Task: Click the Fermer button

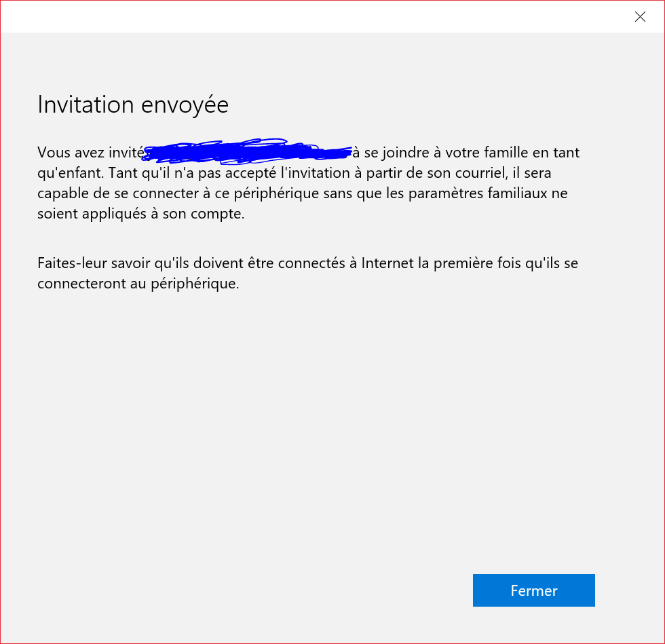Action: 533,590
